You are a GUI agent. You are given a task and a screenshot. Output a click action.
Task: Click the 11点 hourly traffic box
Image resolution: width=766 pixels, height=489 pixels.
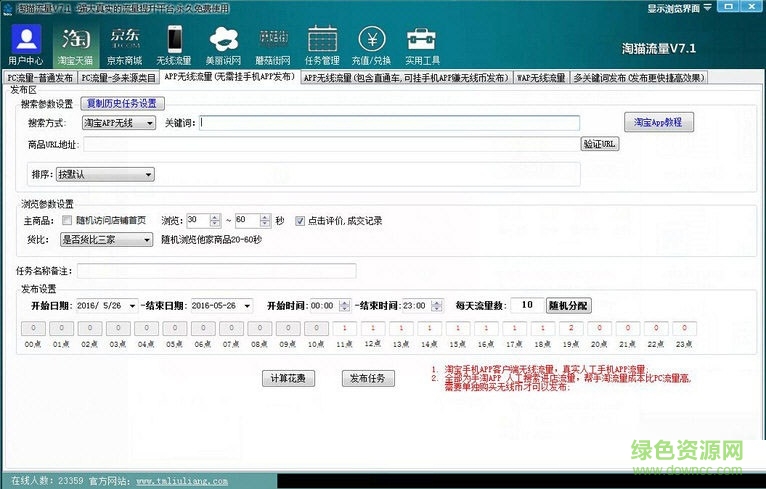coord(344,328)
